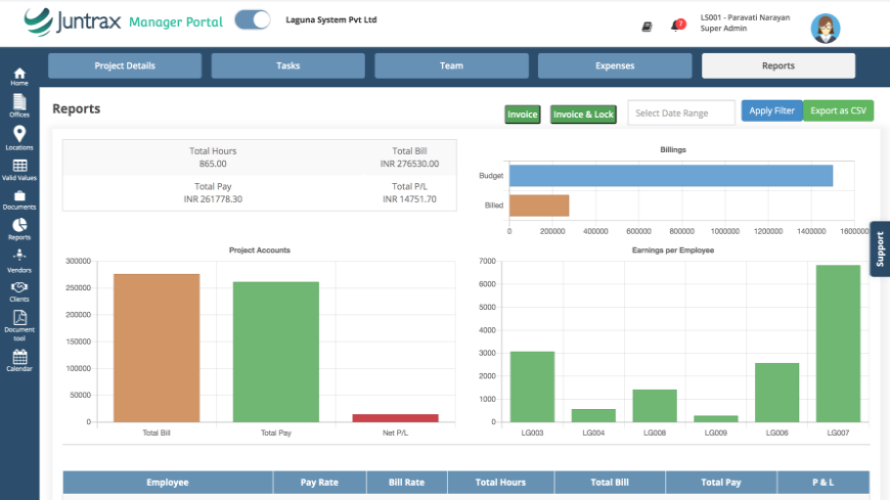Open Locations pin icon
Screen dimensions: 890x500
pyautogui.click(x=19, y=137)
